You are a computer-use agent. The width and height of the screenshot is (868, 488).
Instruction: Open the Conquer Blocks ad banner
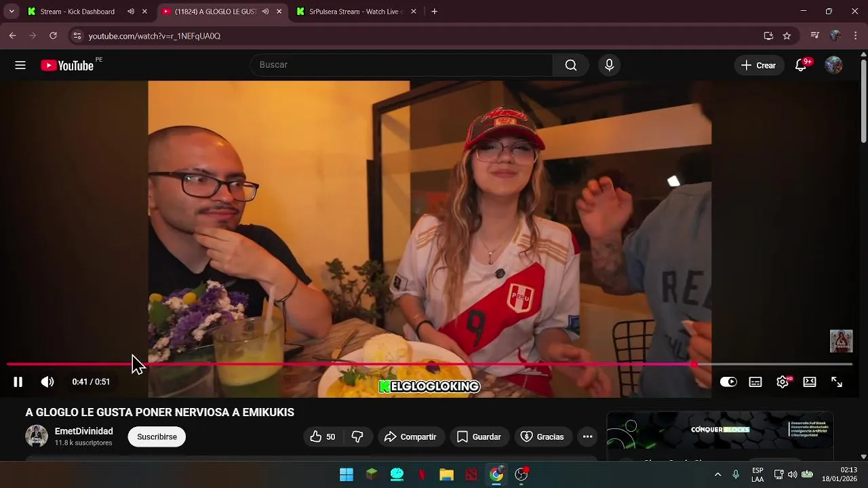720,430
